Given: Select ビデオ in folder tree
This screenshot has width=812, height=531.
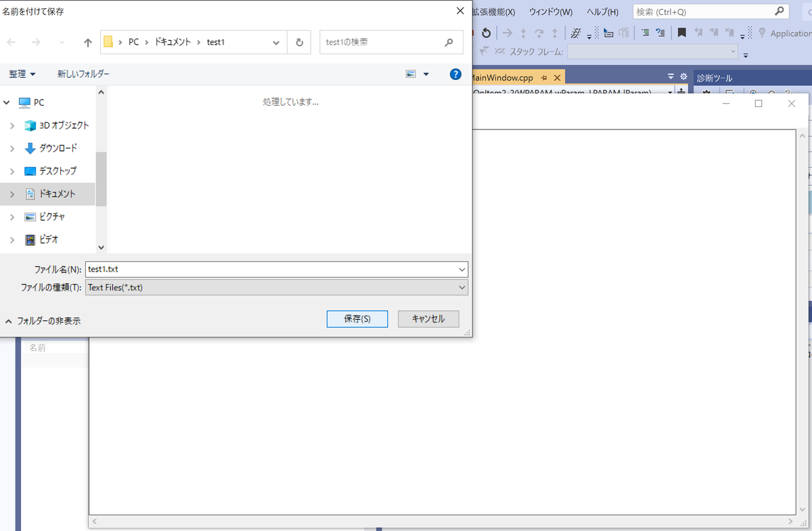Looking at the screenshot, I should 49,240.
